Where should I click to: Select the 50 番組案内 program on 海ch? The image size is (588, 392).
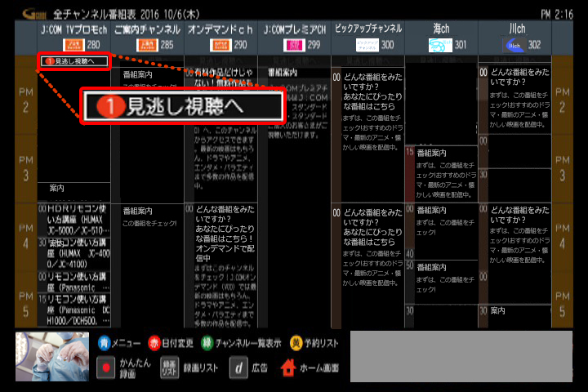coord(441,282)
